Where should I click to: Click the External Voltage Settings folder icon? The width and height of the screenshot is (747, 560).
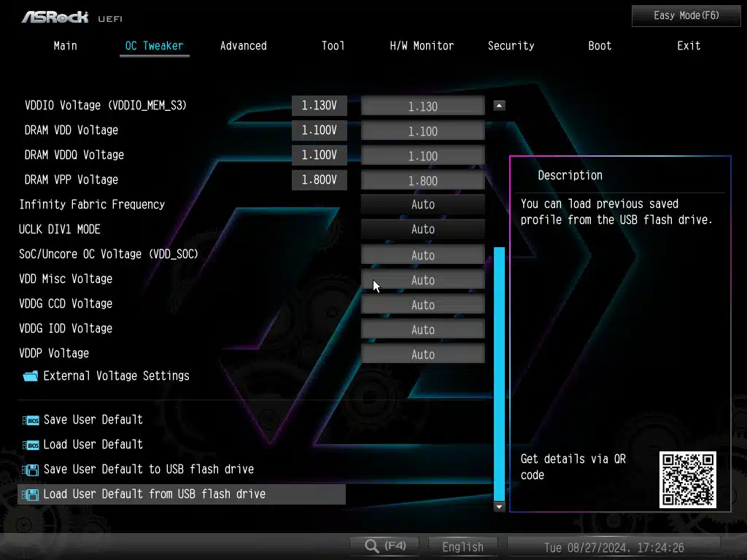click(x=30, y=376)
